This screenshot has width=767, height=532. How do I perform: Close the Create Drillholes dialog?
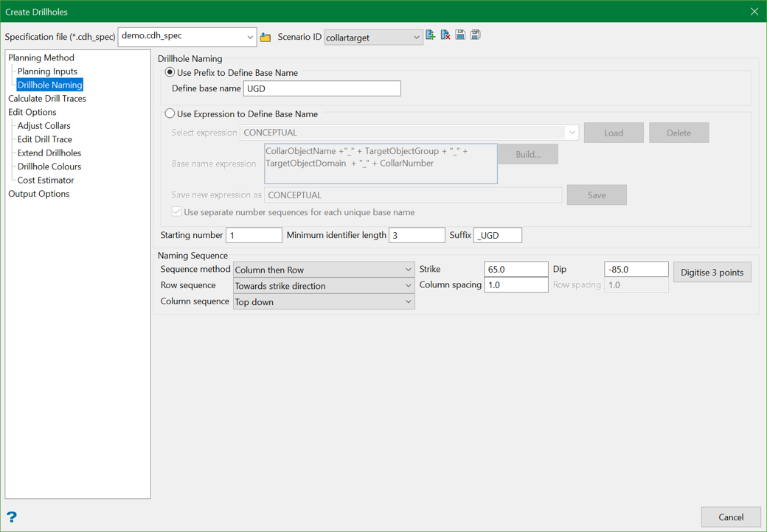pyautogui.click(x=754, y=12)
